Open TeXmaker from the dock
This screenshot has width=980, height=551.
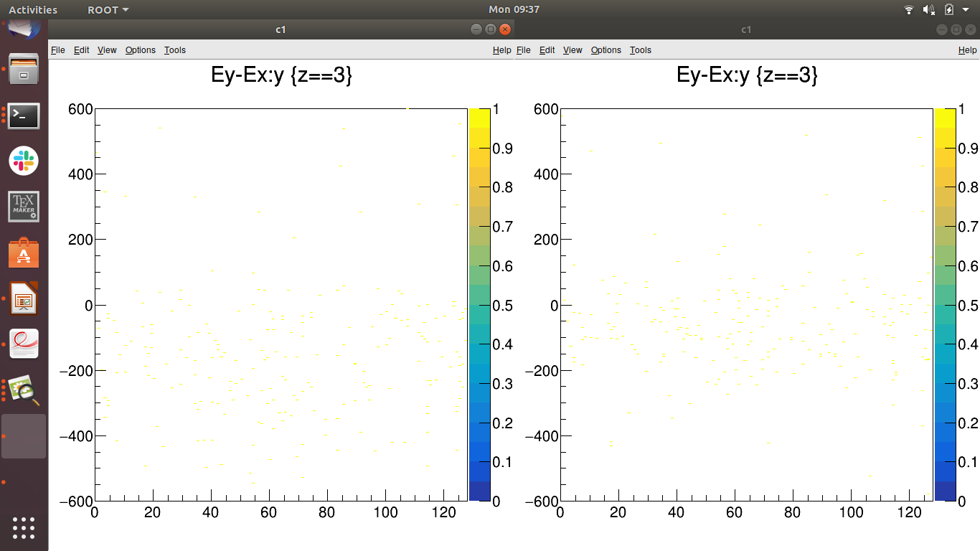pyautogui.click(x=24, y=207)
